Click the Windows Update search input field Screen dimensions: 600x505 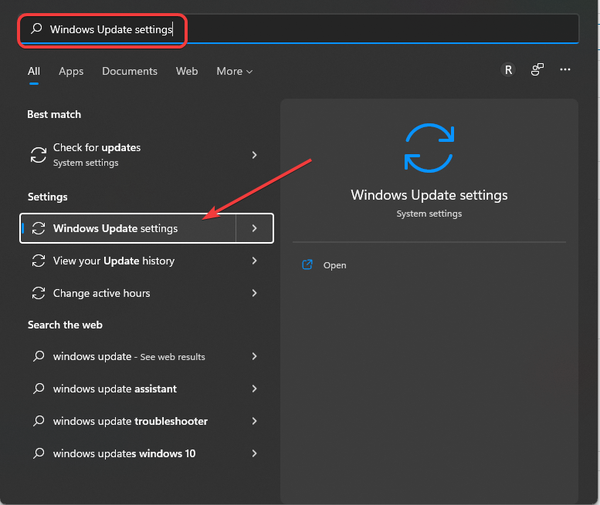[x=299, y=29]
